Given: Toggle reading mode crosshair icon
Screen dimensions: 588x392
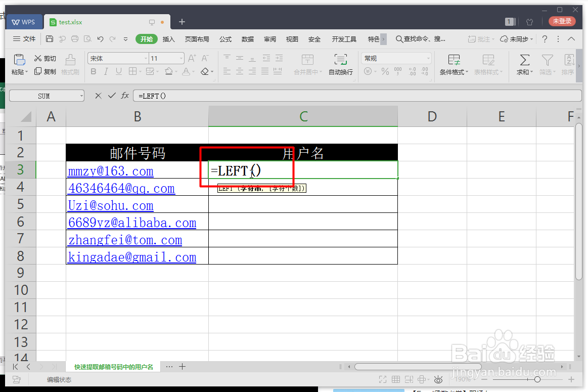Looking at the screenshot, I should click(x=422, y=380).
